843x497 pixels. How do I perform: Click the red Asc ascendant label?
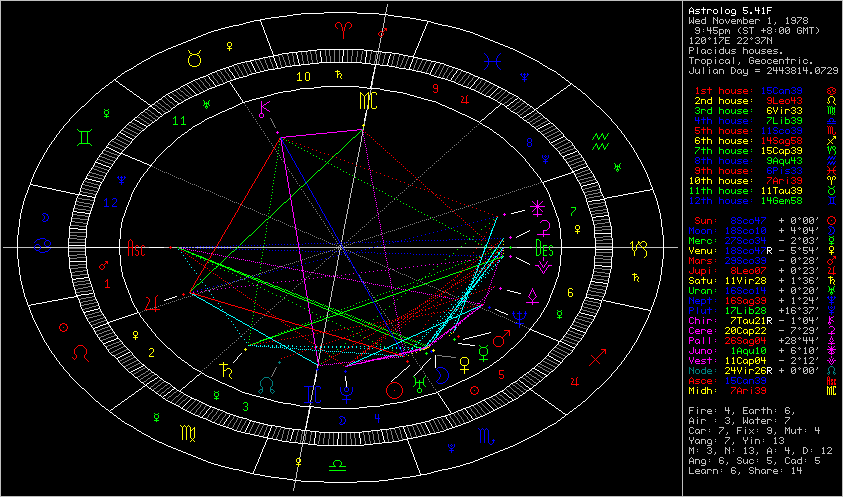pos(136,247)
